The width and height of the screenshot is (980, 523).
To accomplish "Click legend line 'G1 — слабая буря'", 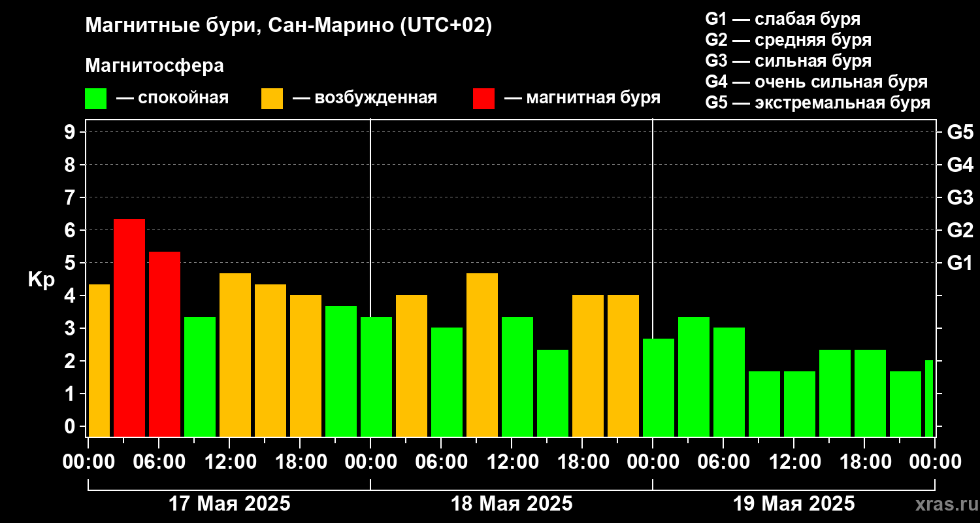I will [783, 18].
